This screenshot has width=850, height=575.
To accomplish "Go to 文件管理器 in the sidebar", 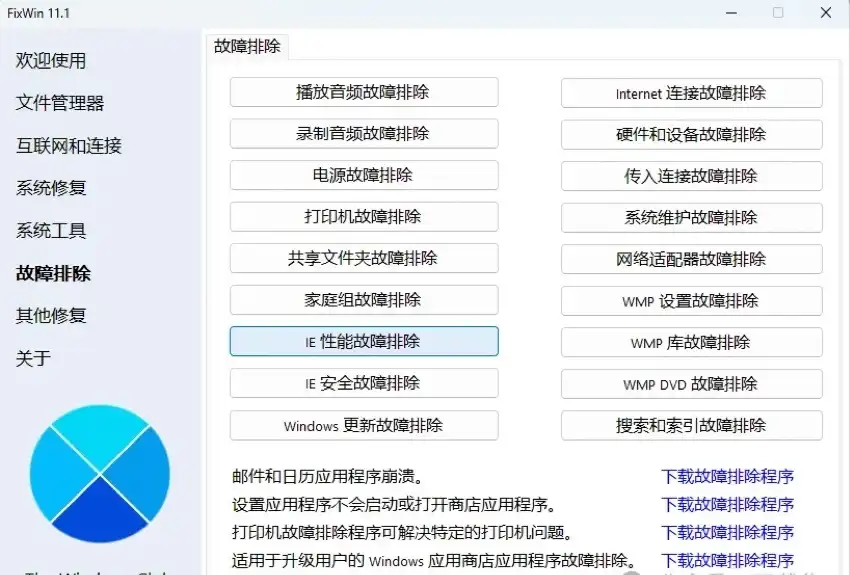I will [x=60, y=103].
